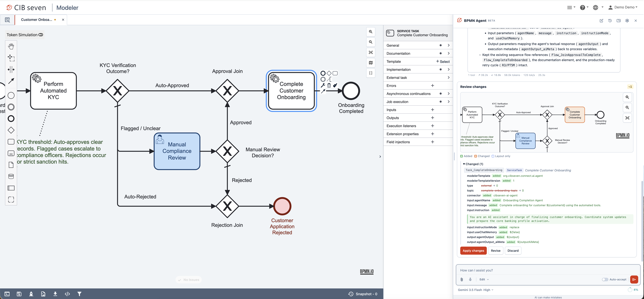Viewport: 644px width, 299px height.
Task: Expand Asynchronous continuations section
Action: pos(418,94)
